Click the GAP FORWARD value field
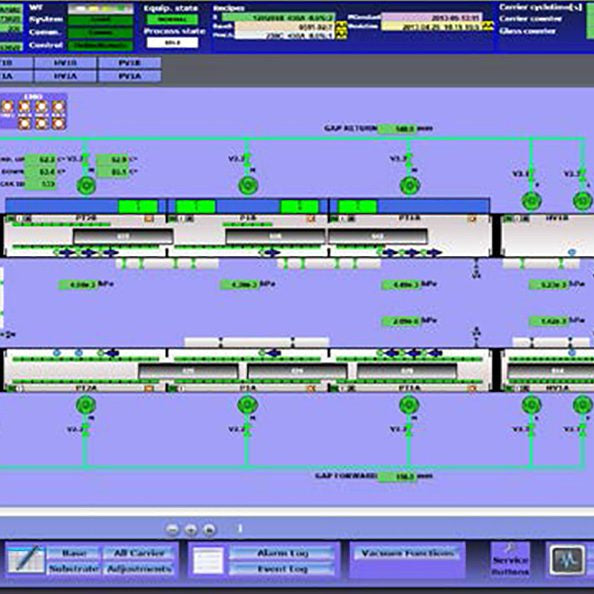The height and width of the screenshot is (594, 594). click(397, 477)
